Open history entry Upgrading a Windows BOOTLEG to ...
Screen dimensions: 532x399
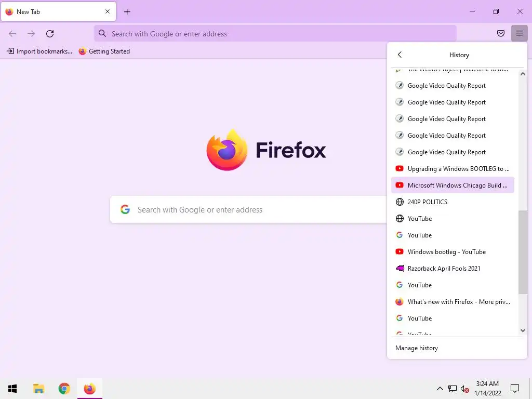pyautogui.click(x=453, y=169)
